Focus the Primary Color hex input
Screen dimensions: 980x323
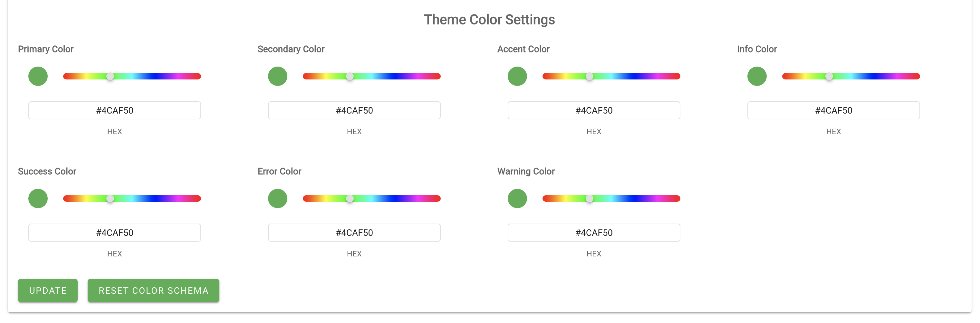(x=114, y=111)
